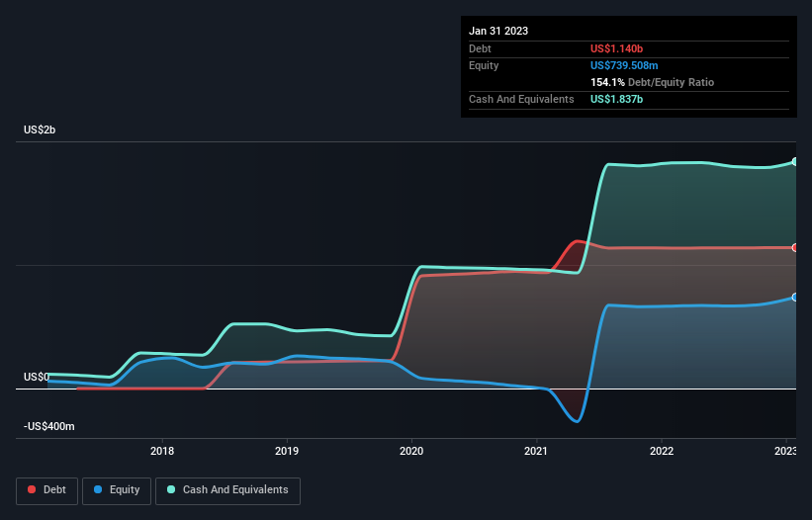This screenshot has height=520, width=812.
Task: Toggle the Cash And Equivalents legend button
Action: (x=227, y=490)
